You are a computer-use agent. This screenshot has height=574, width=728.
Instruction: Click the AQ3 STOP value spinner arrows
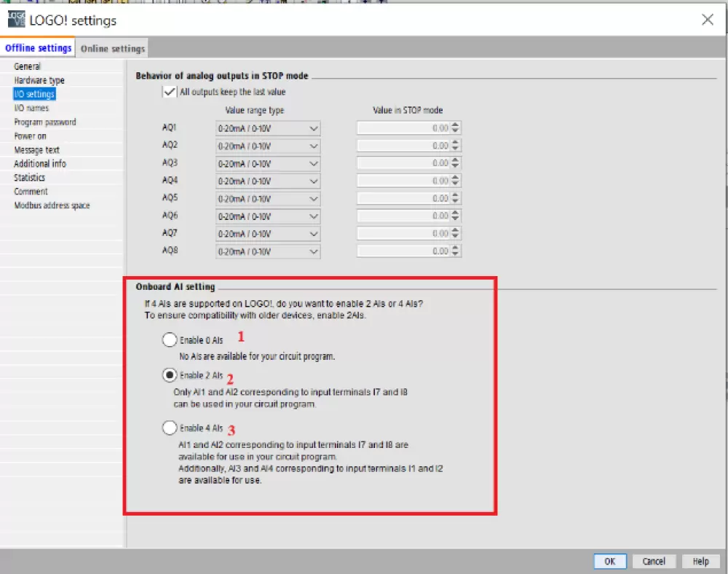[455, 163]
